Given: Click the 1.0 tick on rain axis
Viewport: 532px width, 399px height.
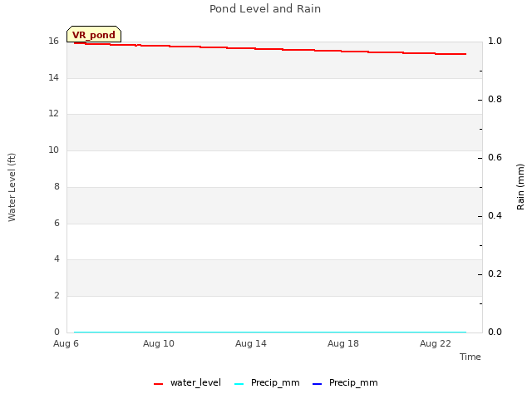Looking at the screenshot, I should click(x=495, y=41).
